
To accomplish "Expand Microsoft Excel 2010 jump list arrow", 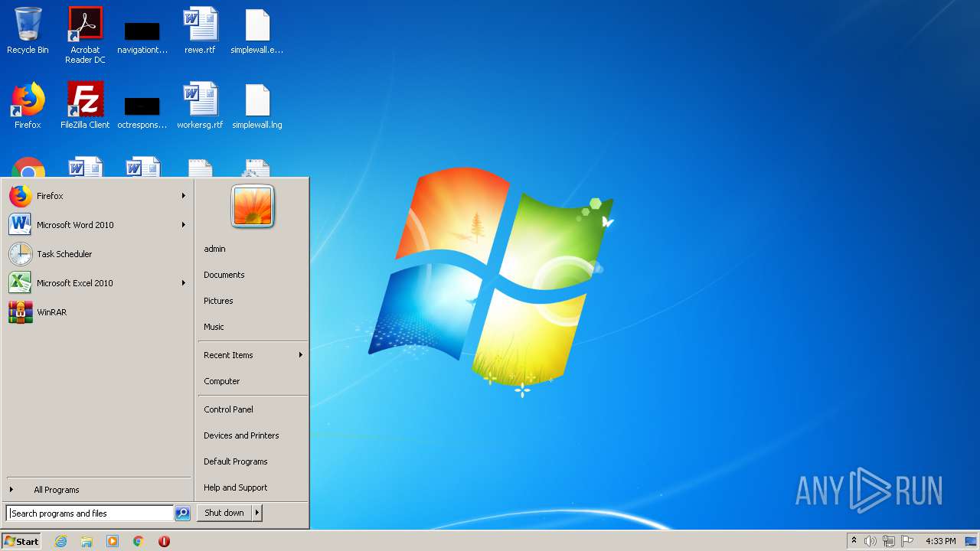I will (x=184, y=283).
